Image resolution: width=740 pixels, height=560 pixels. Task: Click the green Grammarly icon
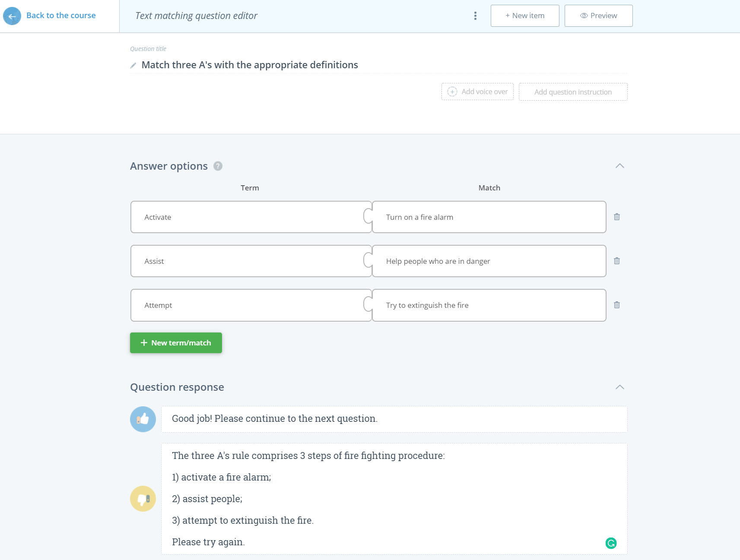pos(611,543)
